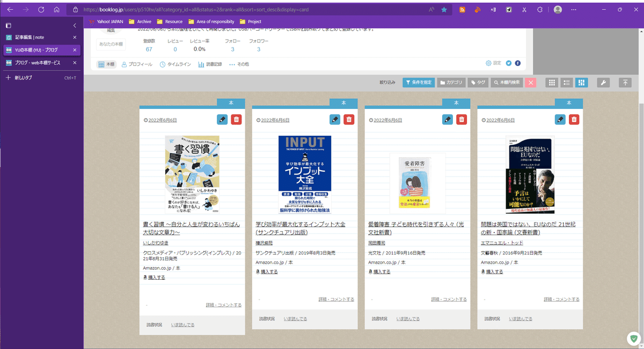Image resolution: width=644 pixels, height=349 pixels.
Task: Switch to the list view layout
Action: click(x=567, y=83)
